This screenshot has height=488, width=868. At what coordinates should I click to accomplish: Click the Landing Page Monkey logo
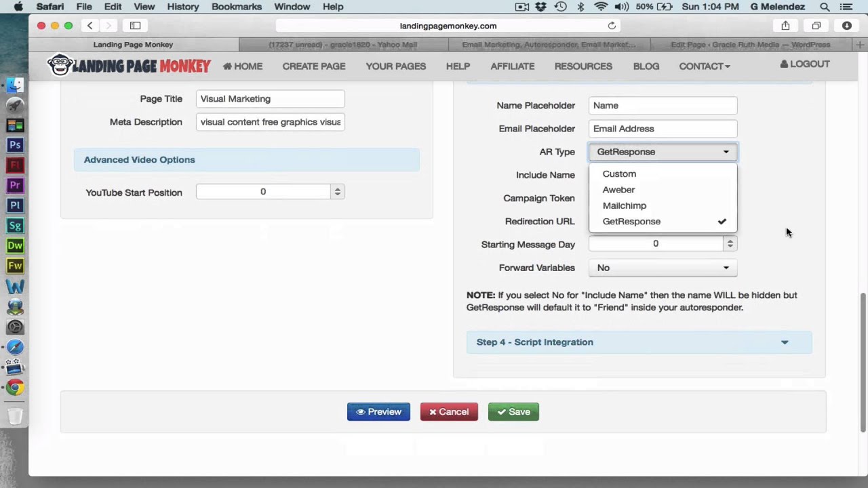point(129,66)
